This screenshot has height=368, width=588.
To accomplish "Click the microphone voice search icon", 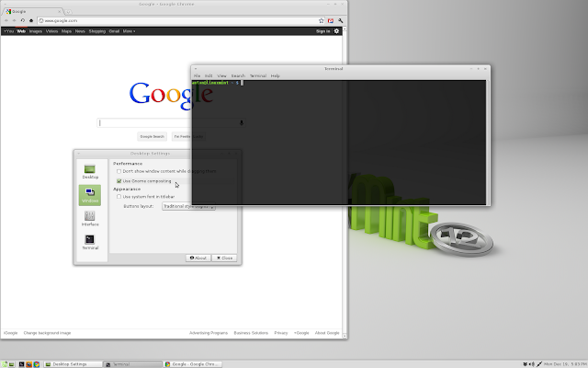I will (x=242, y=122).
